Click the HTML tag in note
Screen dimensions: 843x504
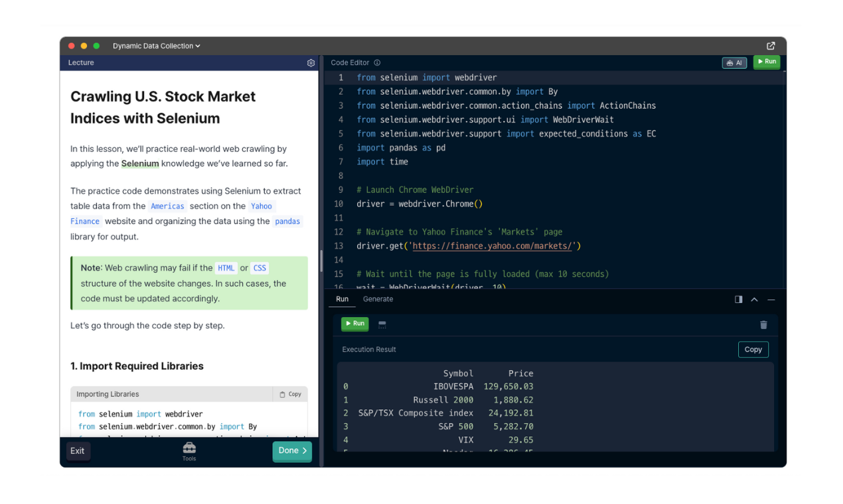pyautogui.click(x=226, y=269)
